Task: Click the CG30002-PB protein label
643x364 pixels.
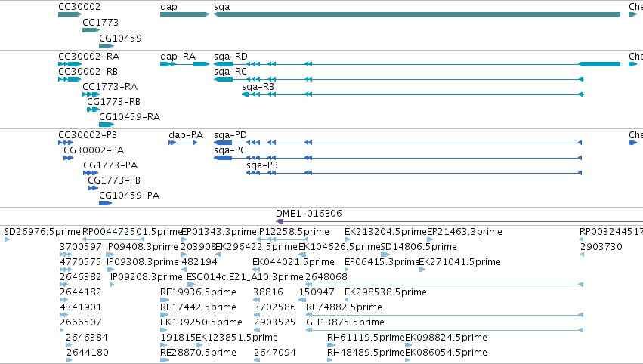Action: 88,135
